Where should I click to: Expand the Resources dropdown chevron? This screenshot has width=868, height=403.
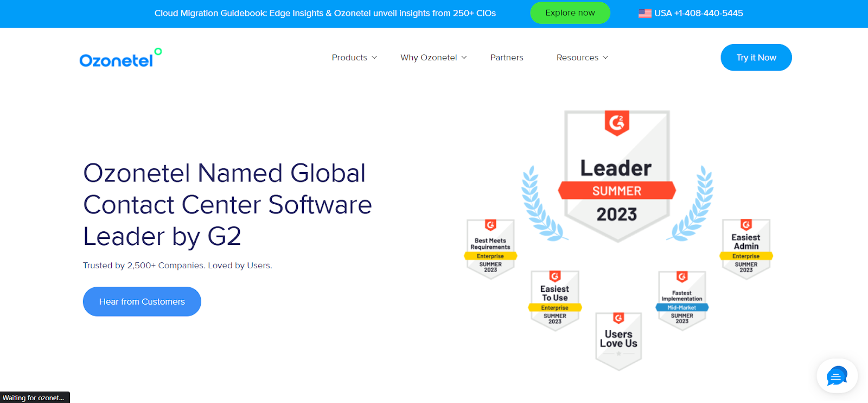(x=605, y=58)
